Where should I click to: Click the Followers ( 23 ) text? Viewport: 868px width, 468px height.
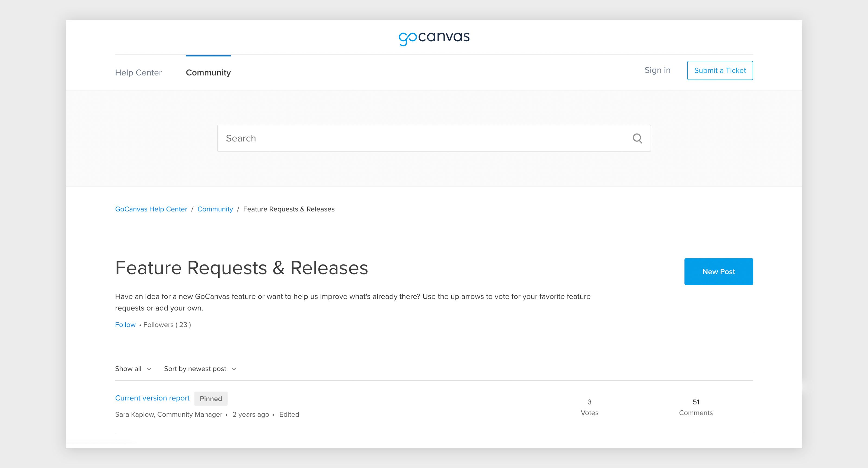167,325
